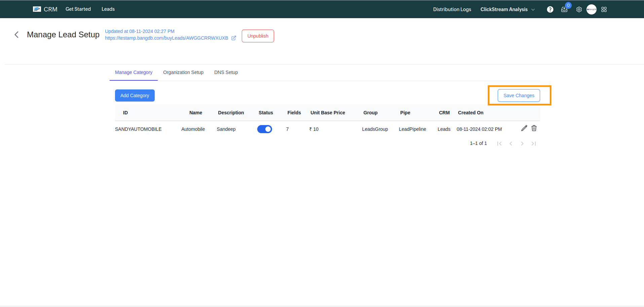Open the settings gear icon
644x307 pixels.
[x=579, y=9]
